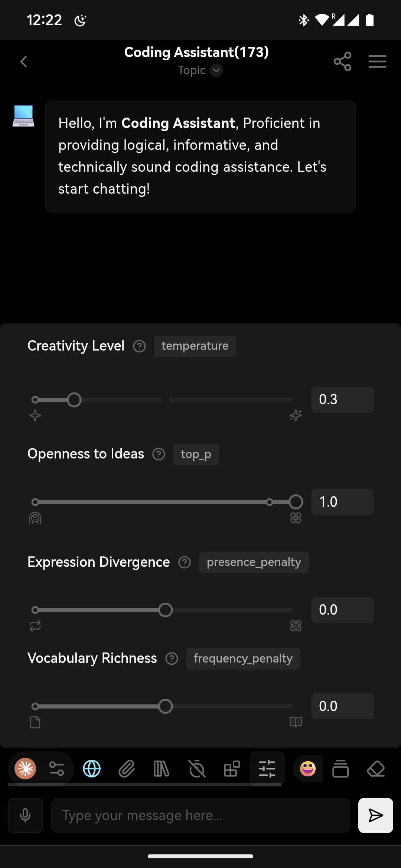Go back using the header arrow
The image size is (401, 868).
[24, 62]
